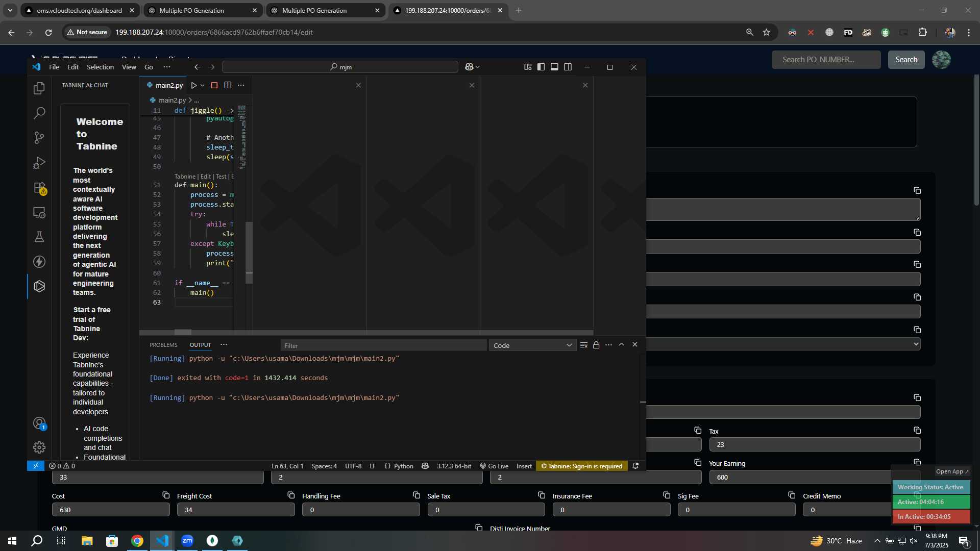
Task: Open the Testing flask icon
Action: click(x=39, y=237)
